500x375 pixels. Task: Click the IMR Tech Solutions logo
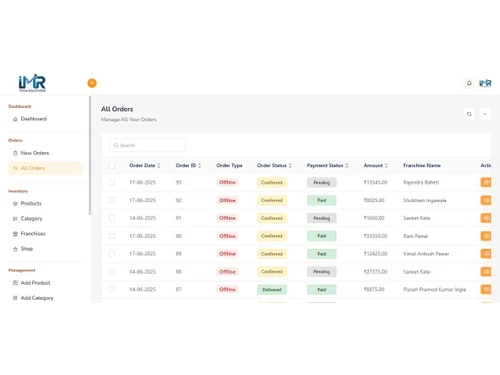tap(32, 83)
